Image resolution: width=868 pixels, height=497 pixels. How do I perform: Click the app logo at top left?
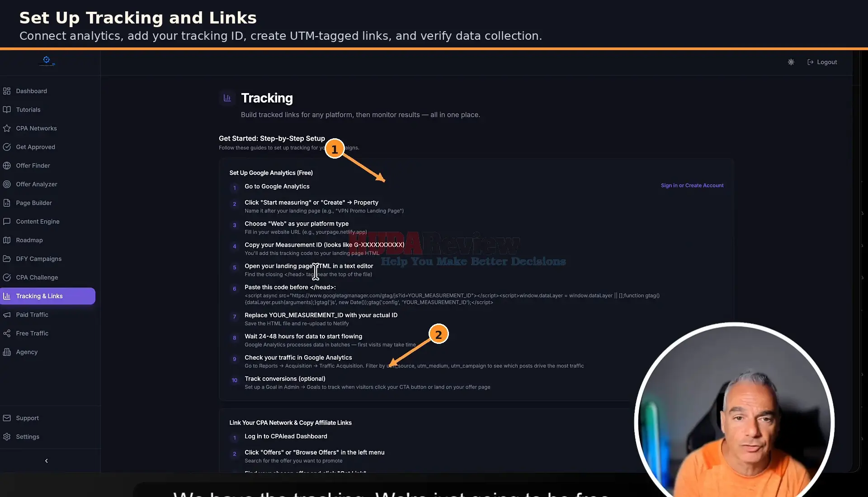coord(47,61)
